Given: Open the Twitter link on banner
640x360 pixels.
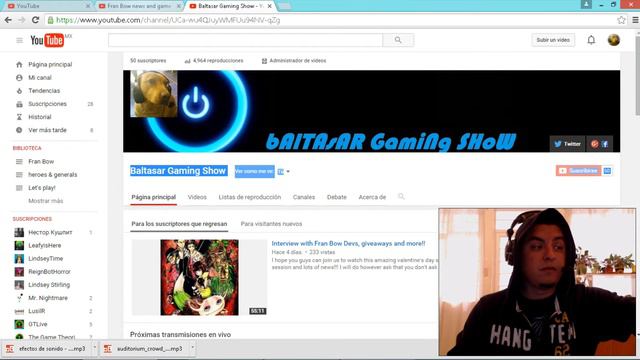Looking at the screenshot, I should pos(567,144).
